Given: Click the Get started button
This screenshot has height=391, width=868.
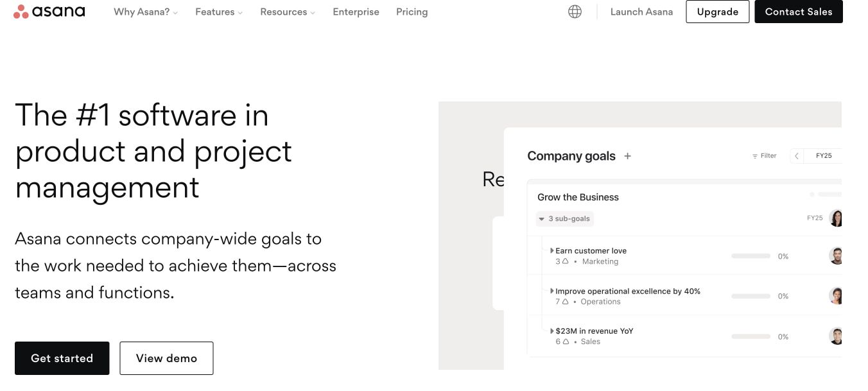Looking at the screenshot, I should click(x=62, y=358).
